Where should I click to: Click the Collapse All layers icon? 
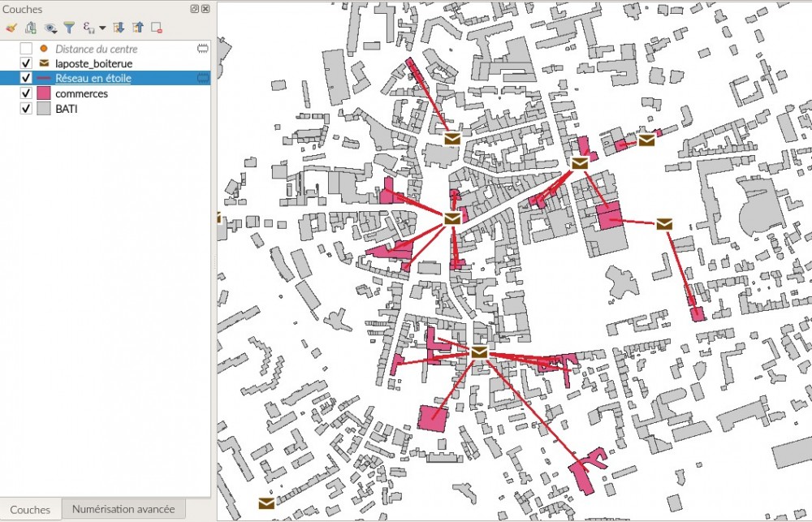click(x=137, y=28)
